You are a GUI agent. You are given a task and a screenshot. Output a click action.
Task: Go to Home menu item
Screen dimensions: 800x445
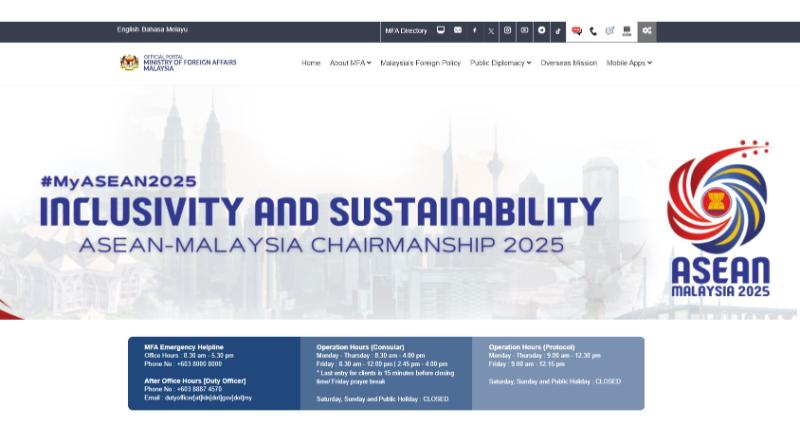(311, 63)
